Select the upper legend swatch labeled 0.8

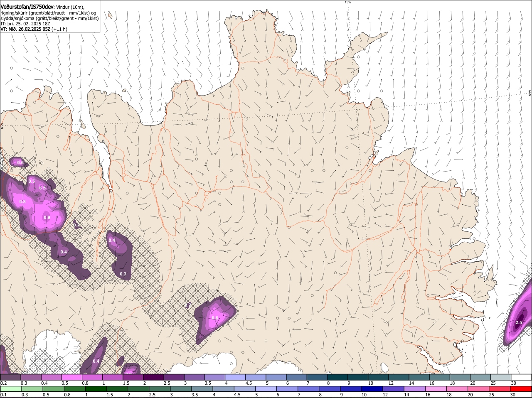(x=92, y=377)
